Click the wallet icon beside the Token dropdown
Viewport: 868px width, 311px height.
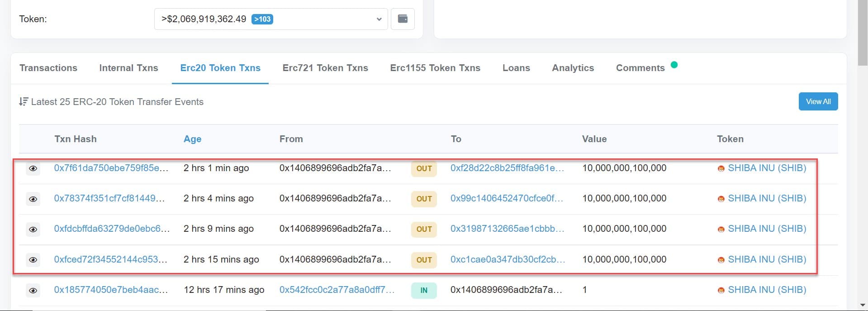click(403, 19)
